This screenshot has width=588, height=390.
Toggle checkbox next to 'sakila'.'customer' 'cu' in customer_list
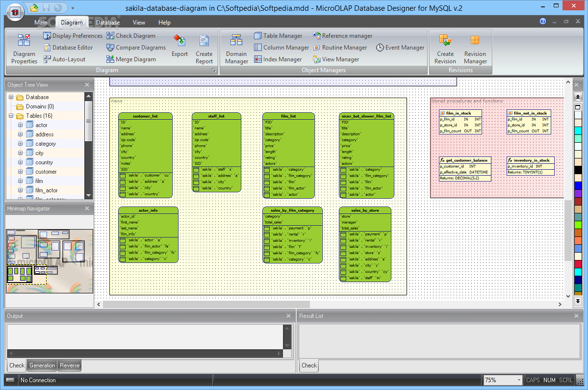pyautogui.click(x=123, y=176)
